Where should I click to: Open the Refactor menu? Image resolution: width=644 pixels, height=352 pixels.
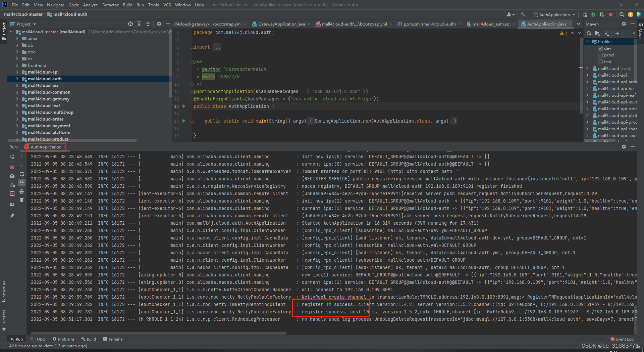pyautogui.click(x=110, y=5)
